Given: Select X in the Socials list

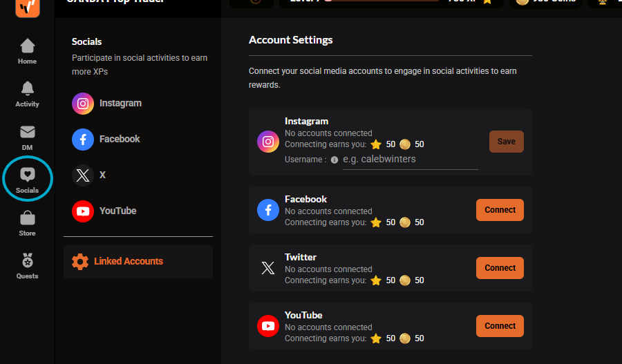Looking at the screenshot, I should click(89, 175).
